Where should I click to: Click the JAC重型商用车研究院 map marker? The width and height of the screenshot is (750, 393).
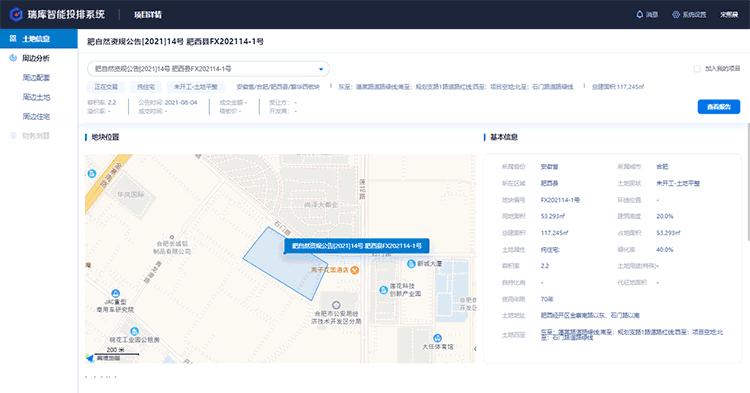pos(115,293)
